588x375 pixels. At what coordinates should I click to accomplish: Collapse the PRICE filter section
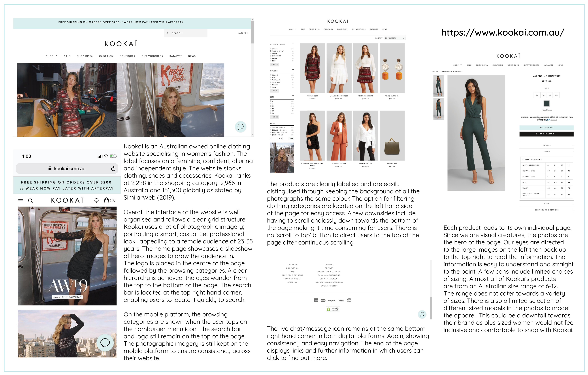pos(293,122)
